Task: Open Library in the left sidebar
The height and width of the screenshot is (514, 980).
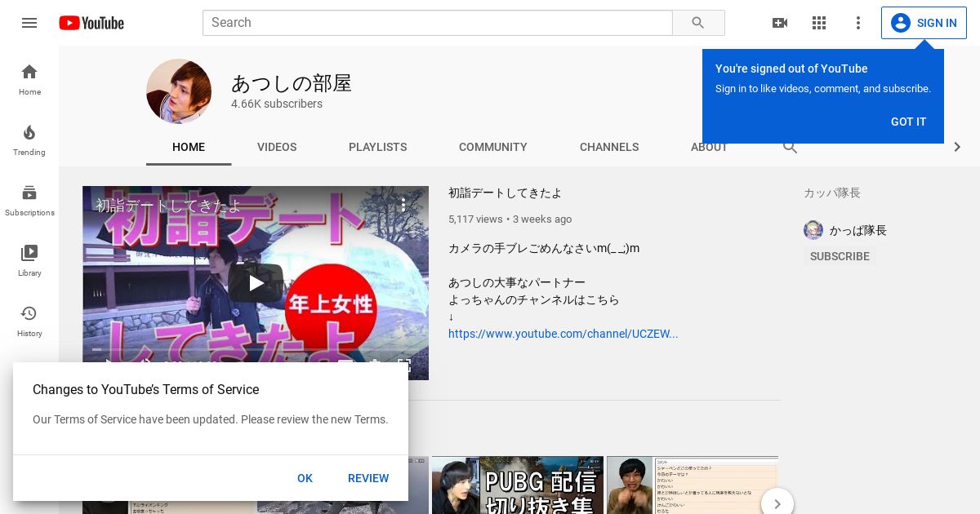Action: (x=29, y=260)
